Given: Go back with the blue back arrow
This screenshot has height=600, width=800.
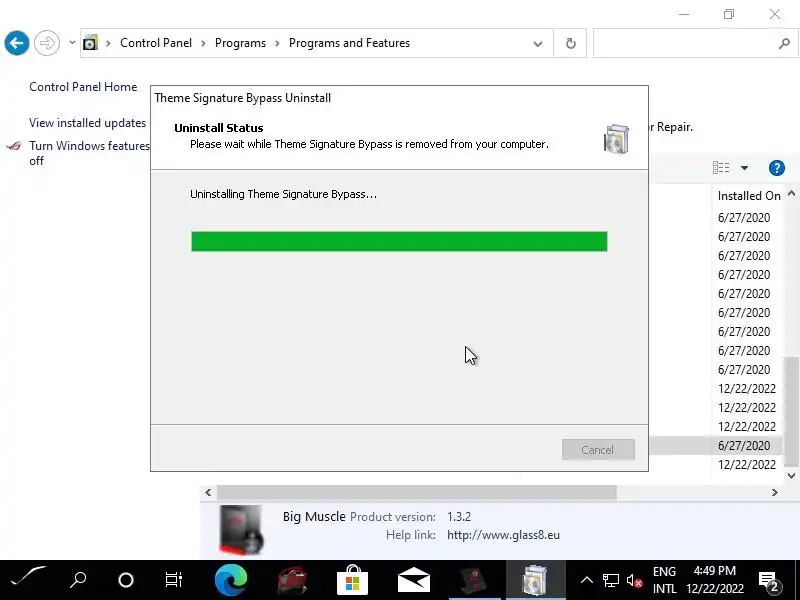Looking at the screenshot, I should (x=17, y=43).
